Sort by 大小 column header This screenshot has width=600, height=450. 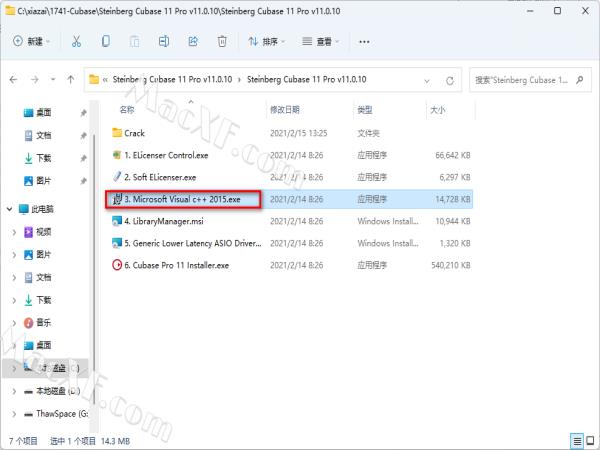coord(438,110)
